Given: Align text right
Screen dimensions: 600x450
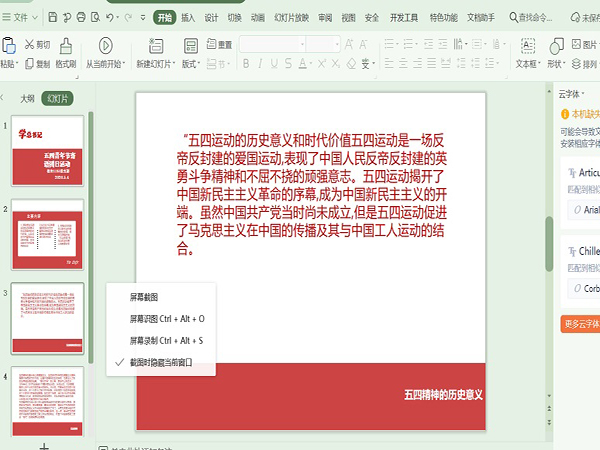Looking at the screenshot, I should pyautogui.click(x=417, y=63).
